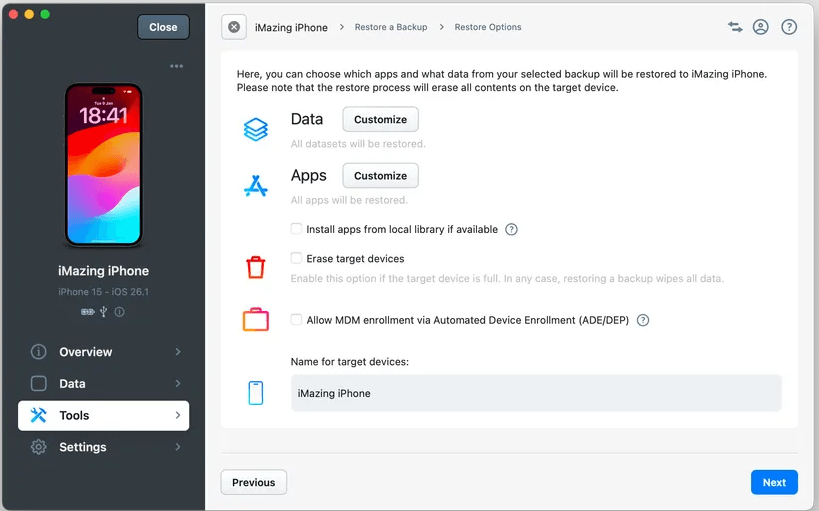The height and width of the screenshot is (511, 819).
Task: Open the Overview section in the sidebar
Action: point(103,352)
